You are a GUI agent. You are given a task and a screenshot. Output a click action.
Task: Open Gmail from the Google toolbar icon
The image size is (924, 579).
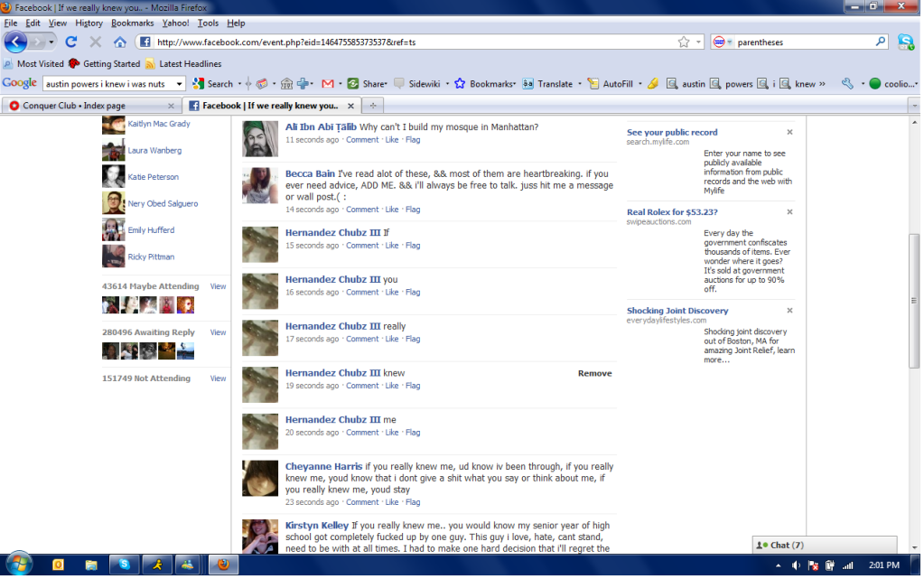[327, 84]
